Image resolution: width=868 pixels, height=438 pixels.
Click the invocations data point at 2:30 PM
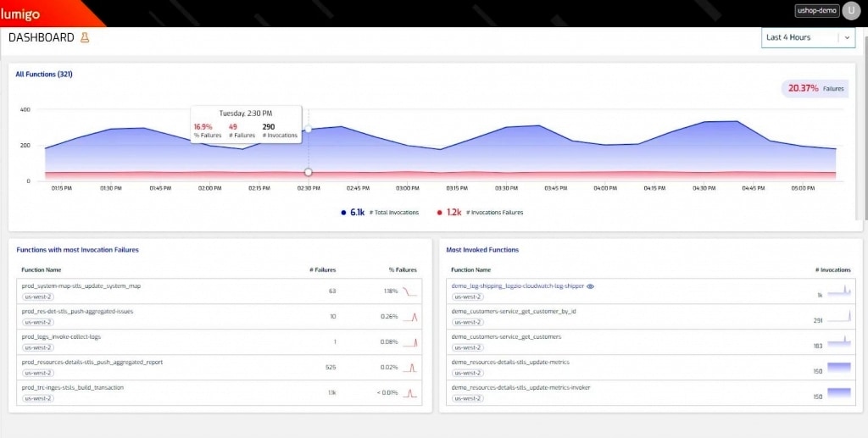[309, 129]
